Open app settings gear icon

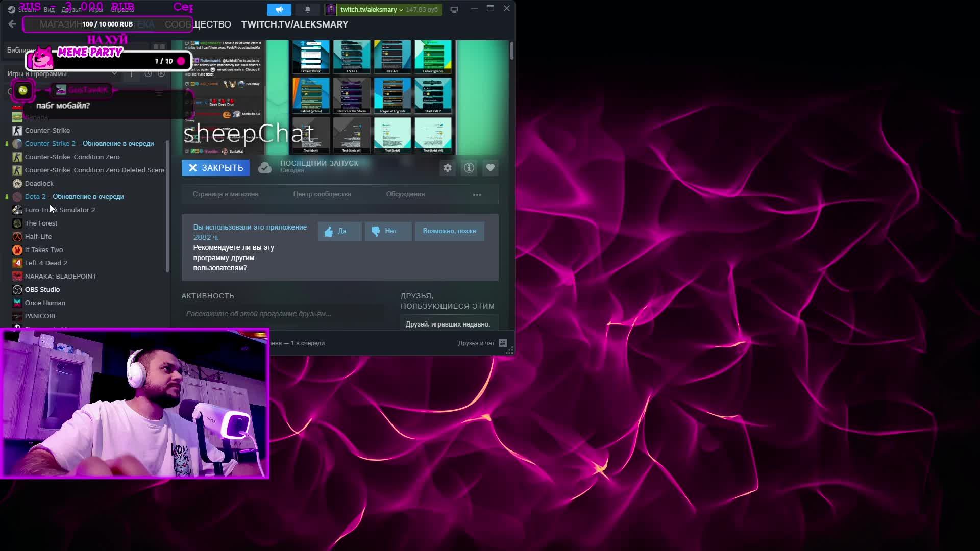(x=448, y=168)
